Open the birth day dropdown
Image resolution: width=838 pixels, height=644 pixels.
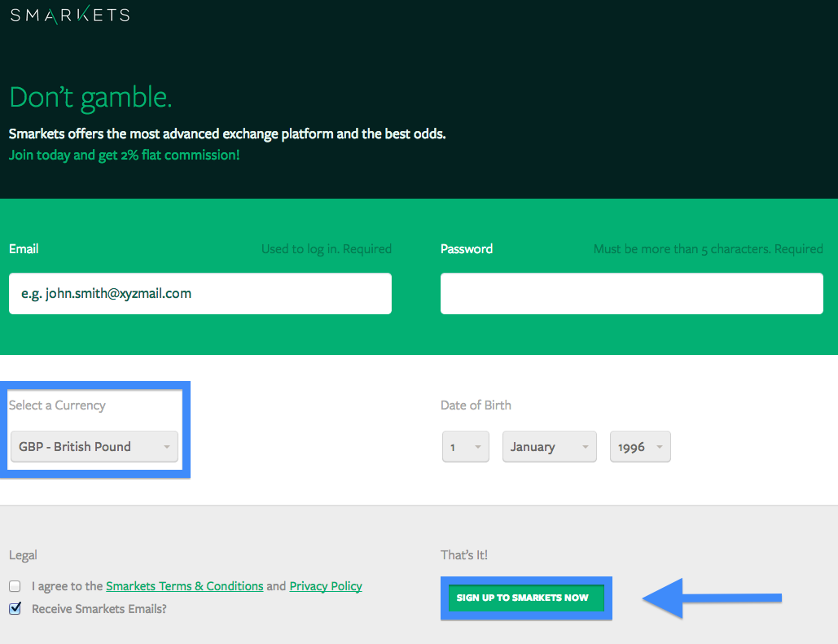click(466, 446)
